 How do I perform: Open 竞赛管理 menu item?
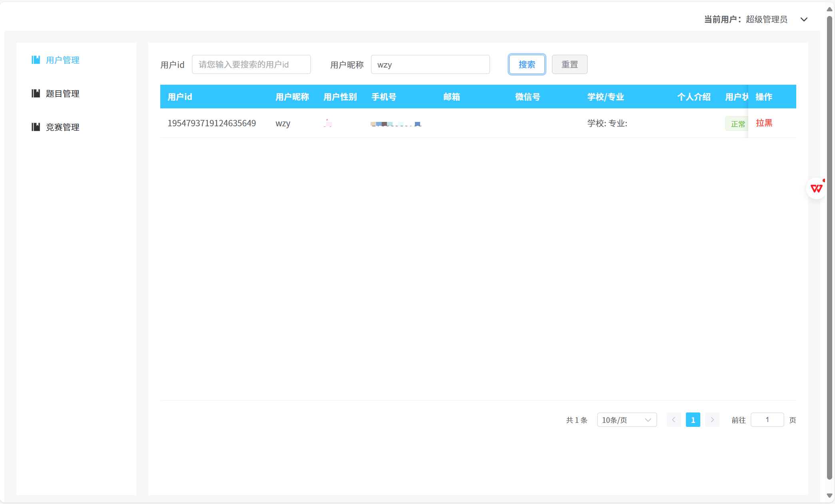click(62, 127)
